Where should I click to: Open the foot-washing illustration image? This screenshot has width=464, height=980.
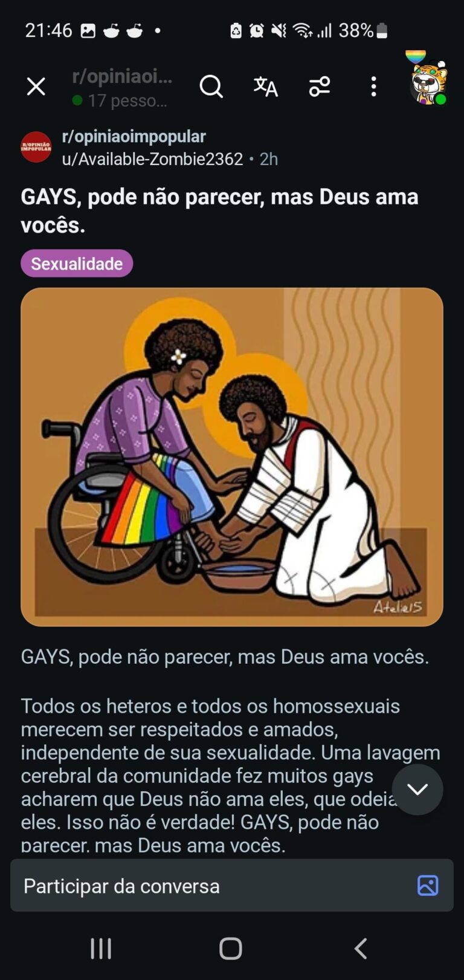[x=232, y=457]
